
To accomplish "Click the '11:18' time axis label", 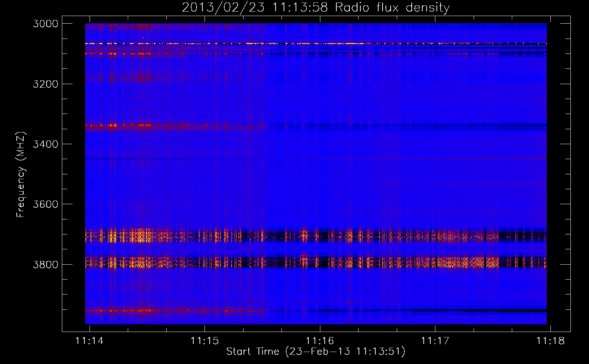I will [x=550, y=341].
